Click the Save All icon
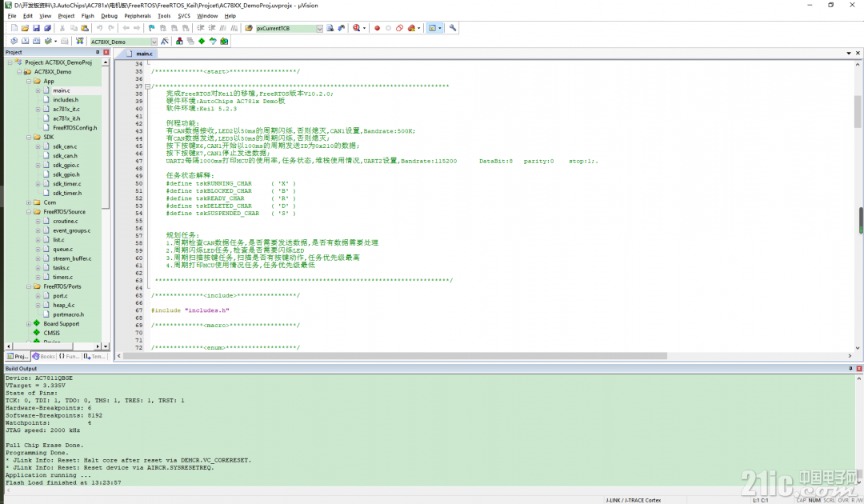Screen dimensions: 864x504 point(47,28)
